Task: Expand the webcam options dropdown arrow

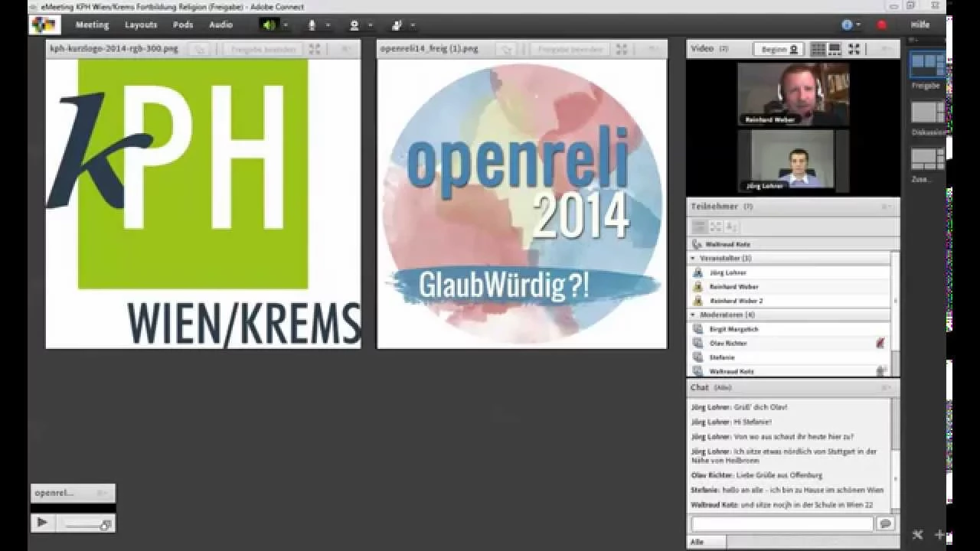Action: click(370, 25)
